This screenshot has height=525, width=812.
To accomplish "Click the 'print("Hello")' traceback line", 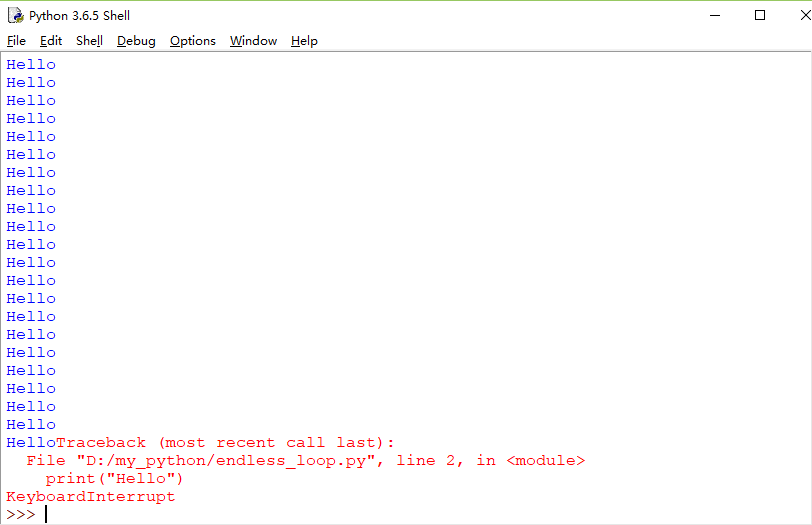I will [x=114, y=479].
